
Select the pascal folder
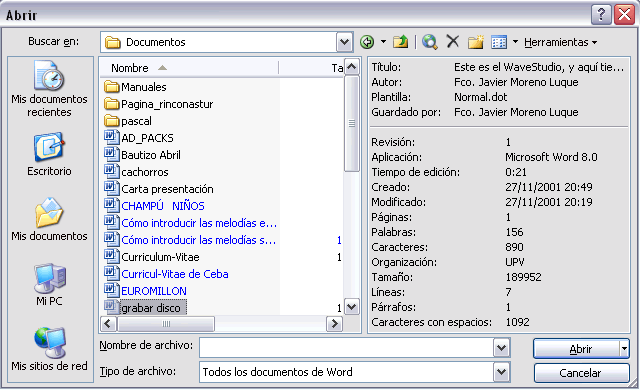[x=128, y=121]
